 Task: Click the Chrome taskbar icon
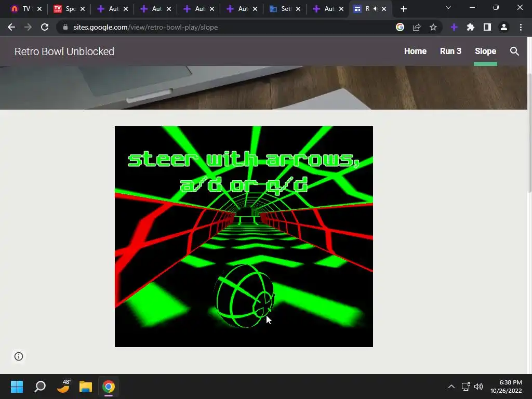(109, 387)
